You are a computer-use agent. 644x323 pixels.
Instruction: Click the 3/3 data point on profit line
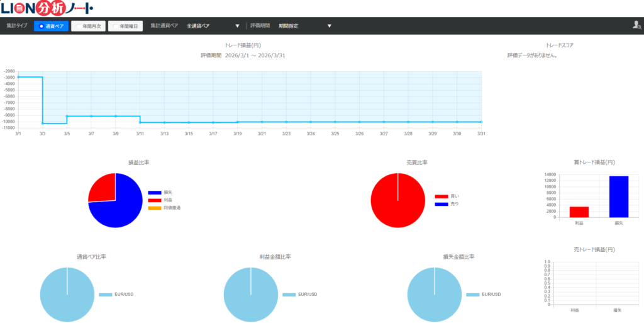pyautogui.click(x=43, y=123)
